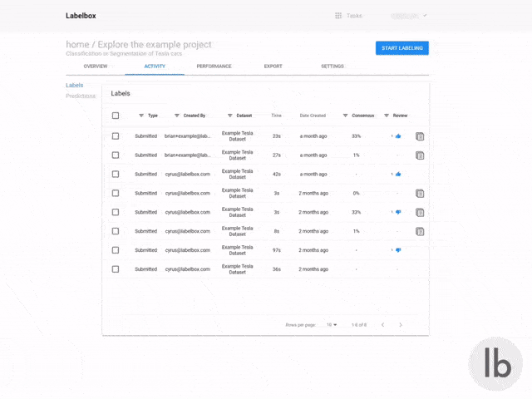The image size is (532, 399).
Task: Click 'Submitted' in the 23s row
Action: click(146, 136)
